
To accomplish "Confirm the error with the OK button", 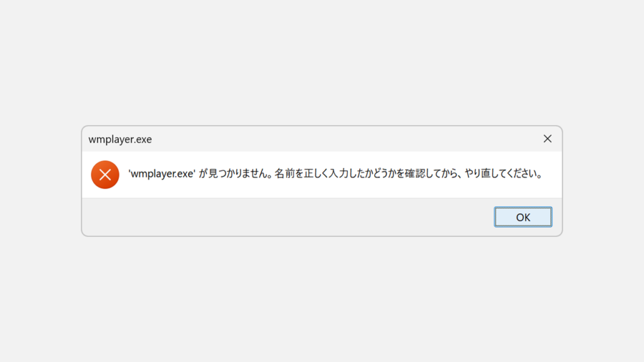I will coord(523,217).
